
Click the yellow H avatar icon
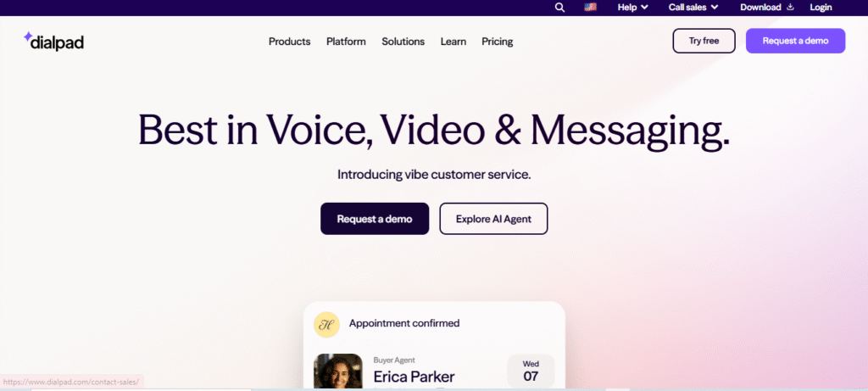pos(326,325)
